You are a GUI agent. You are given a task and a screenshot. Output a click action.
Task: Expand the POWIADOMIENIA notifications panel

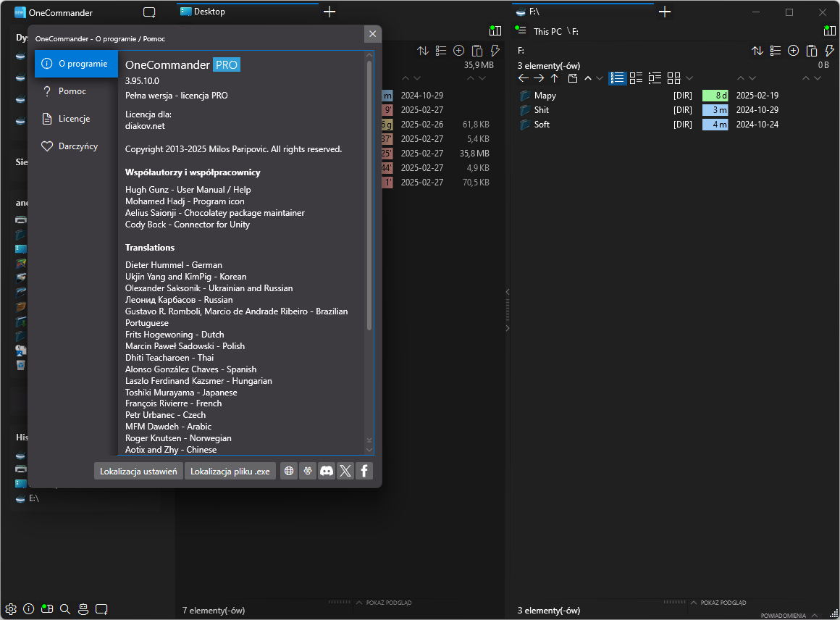[x=789, y=615]
